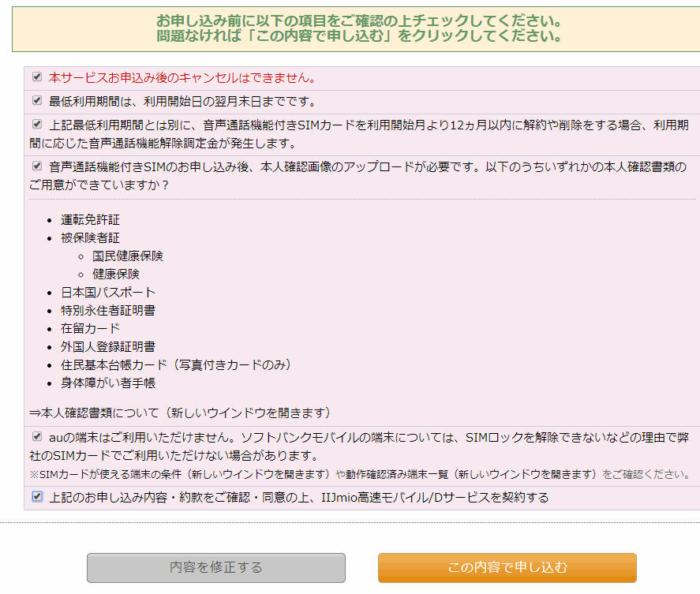This screenshot has height=594, width=700.
Task: Uncheck the 音声通話機能解除調定金 12-month fee checkbox
Action: 37,124
